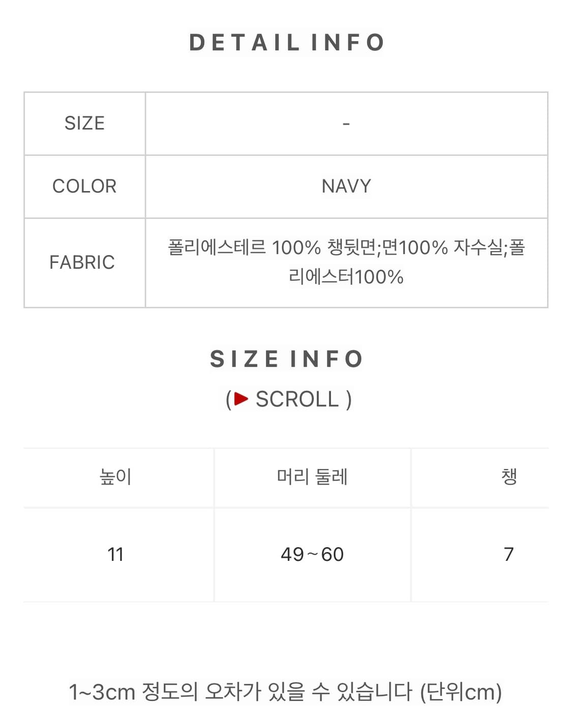Viewport: 572px width, 728px height.
Task: Select the 머리 둘레 column header
Action: 312,477
